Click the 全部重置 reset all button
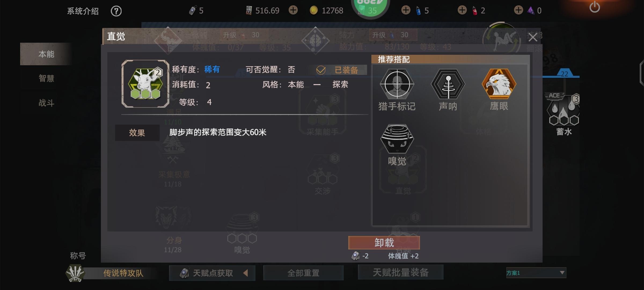This screenshot has height=290, width=644. point(303,273)
